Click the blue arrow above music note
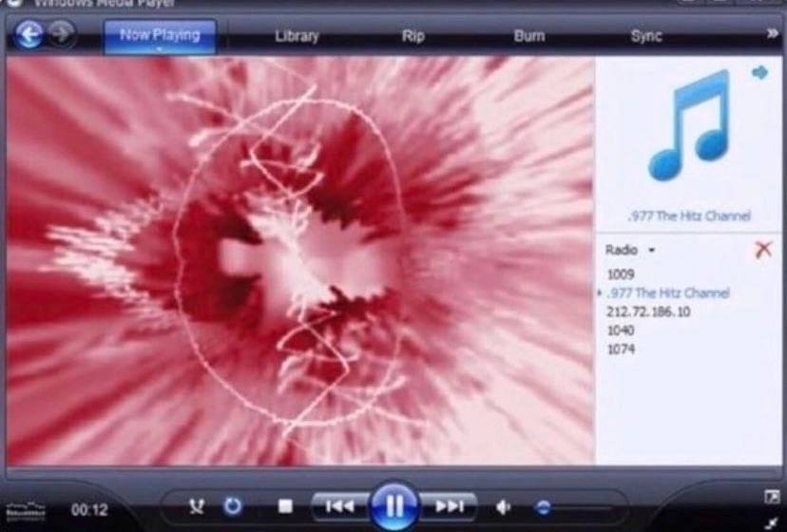This screenshot has height=532, width=787. click(x=759, y=72)
